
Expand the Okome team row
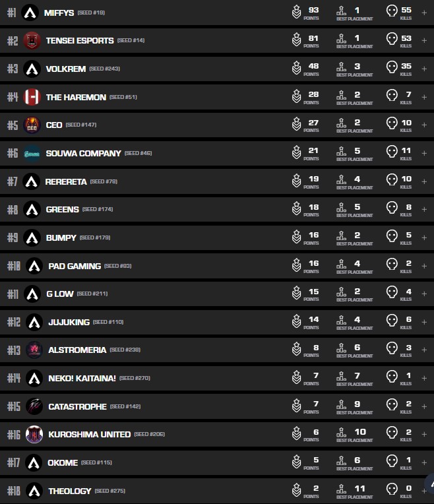click(424, 462)
